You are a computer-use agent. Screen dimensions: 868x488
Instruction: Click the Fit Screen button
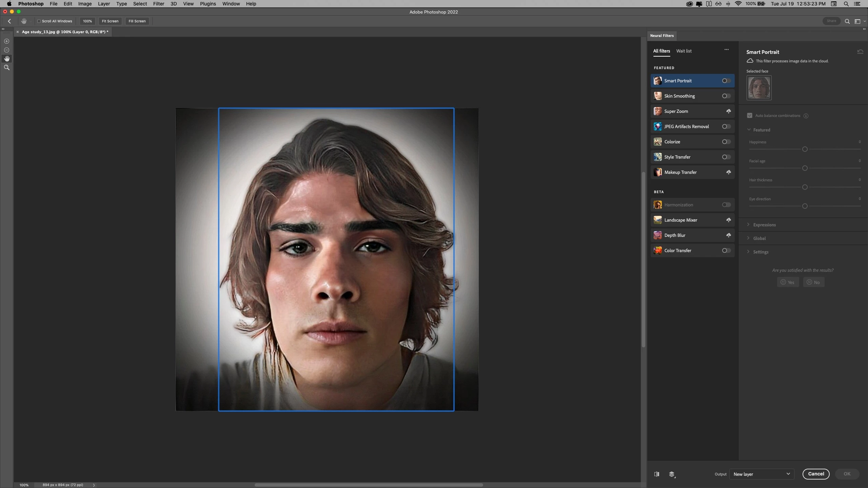click(110, 21)
